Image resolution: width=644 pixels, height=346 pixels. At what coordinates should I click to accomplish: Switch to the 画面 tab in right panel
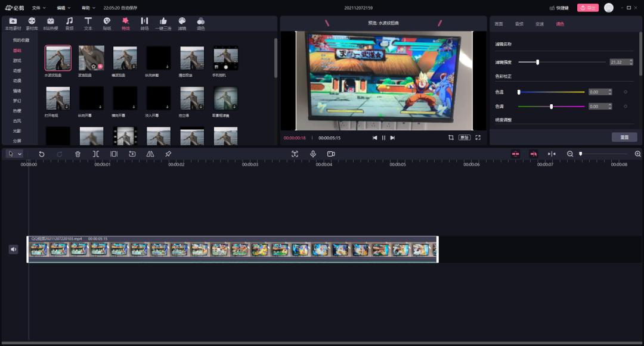click(499, 24)
